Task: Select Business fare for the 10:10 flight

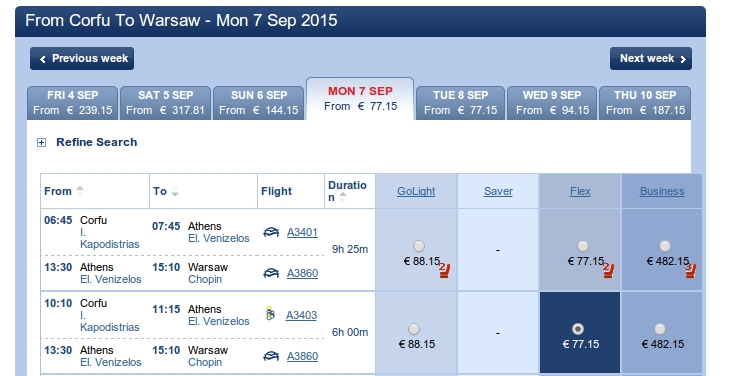Action: (660, 329)
